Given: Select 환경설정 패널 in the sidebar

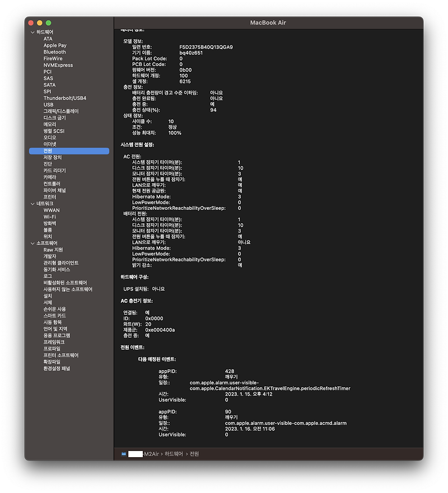Looking at the screenshot, I should point(57,369).
